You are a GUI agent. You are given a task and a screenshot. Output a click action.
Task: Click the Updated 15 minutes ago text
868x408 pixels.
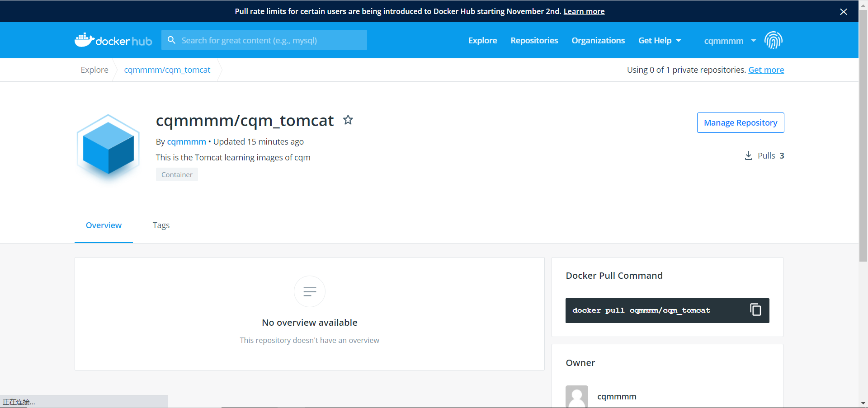259,141
